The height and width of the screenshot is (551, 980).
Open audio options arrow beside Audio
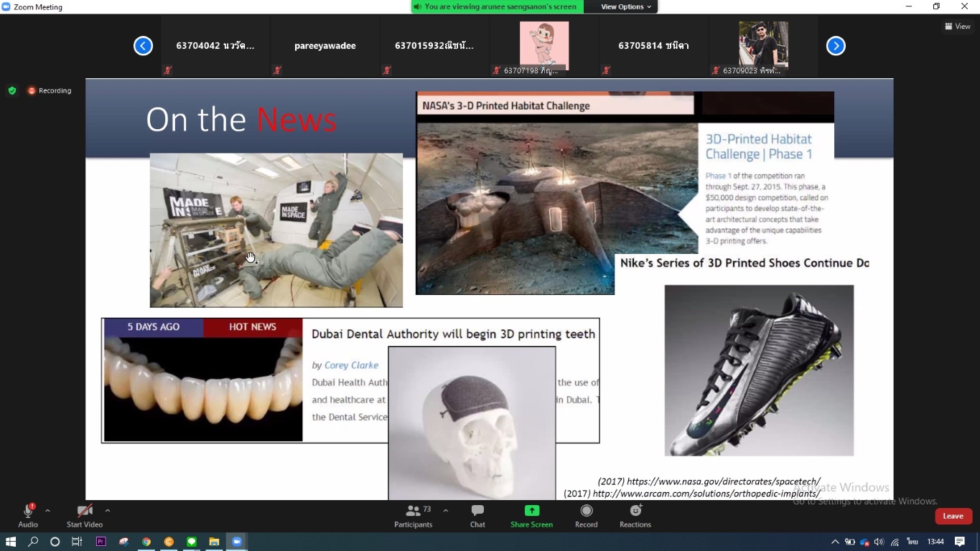click(x=47, y=511)
